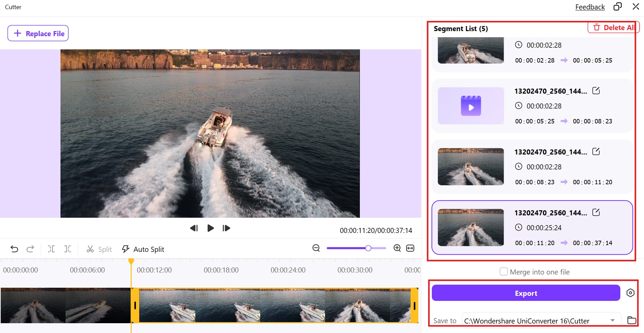Click the video preview of the speedboat
The image size is (644, 333).
(x=210, y=134)
